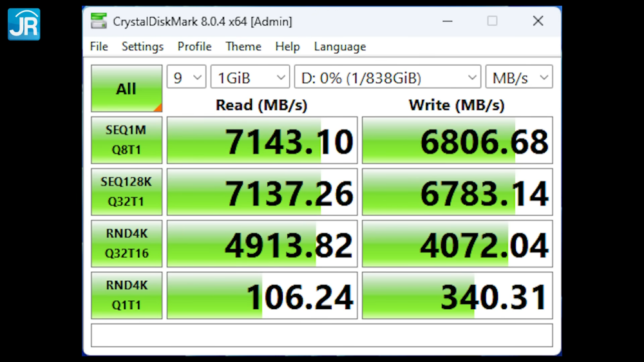Click the RND4K Q1T1 write result 340.31
This screenshot has width=644, height=362.
[x=457, y=296]
